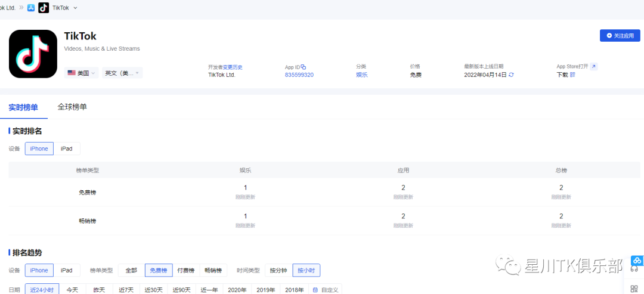Click the large TikTok app logo

click(33, 54)
